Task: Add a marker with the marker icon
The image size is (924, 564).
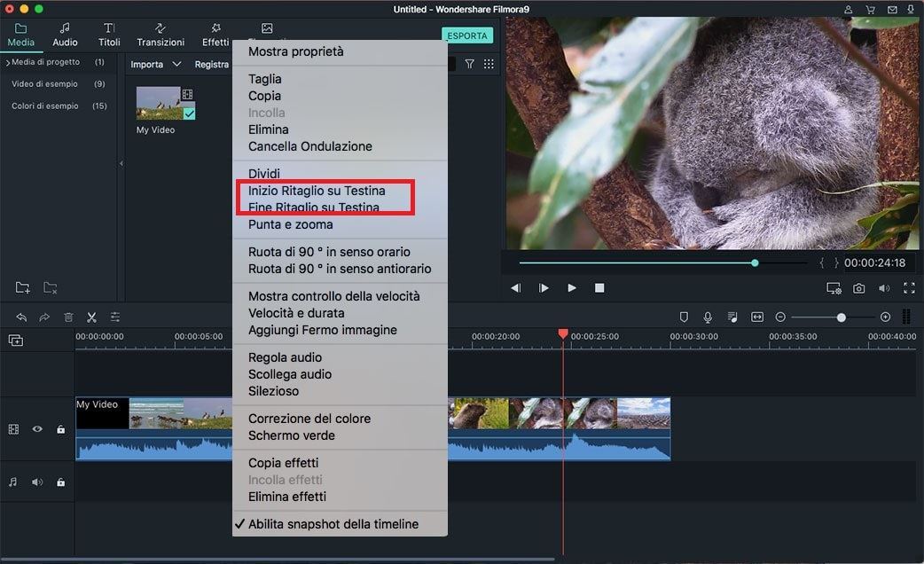Action: point(684,317)
